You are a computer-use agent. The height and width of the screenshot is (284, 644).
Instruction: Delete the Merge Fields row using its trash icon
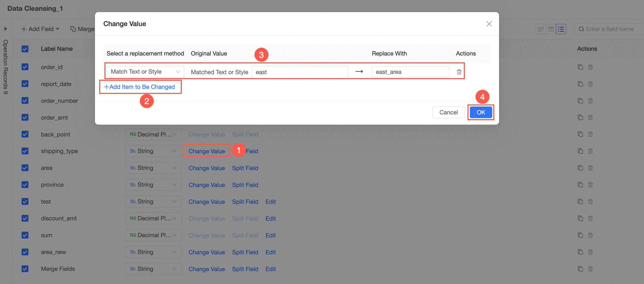click(x=590, y=269)
